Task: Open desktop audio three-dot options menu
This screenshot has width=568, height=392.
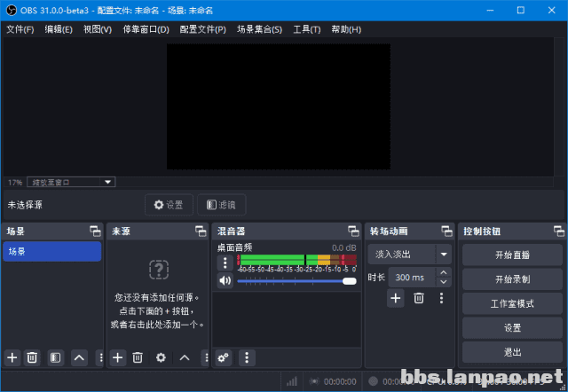Action: tap(225, 263)
